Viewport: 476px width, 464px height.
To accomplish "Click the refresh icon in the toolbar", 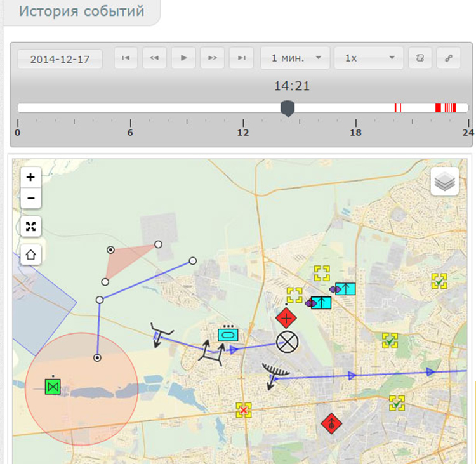I will (x=420, y=58).
